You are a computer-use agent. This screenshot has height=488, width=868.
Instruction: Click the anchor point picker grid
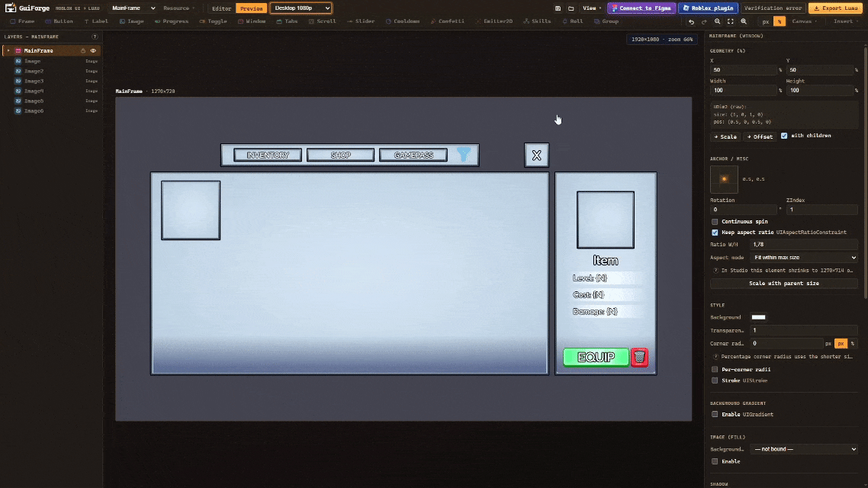[724, 179]
